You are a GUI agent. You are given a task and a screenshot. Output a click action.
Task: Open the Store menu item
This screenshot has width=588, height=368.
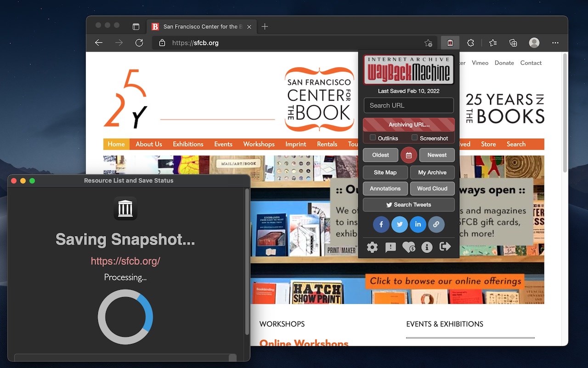coord(488,144)
